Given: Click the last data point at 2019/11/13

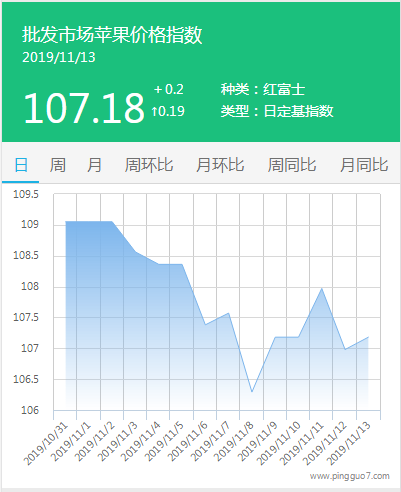Looking at the screenshot, I should coord(368,337).
